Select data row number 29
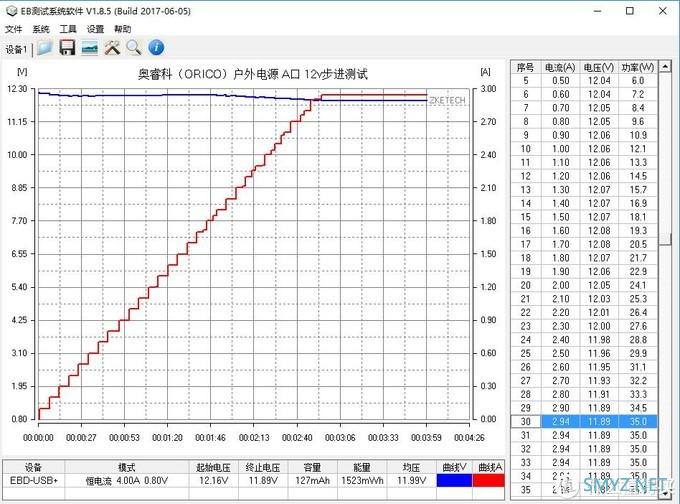The width and height of the screenshot is (680, 504). pyautogui.click(x=584, y=408)
